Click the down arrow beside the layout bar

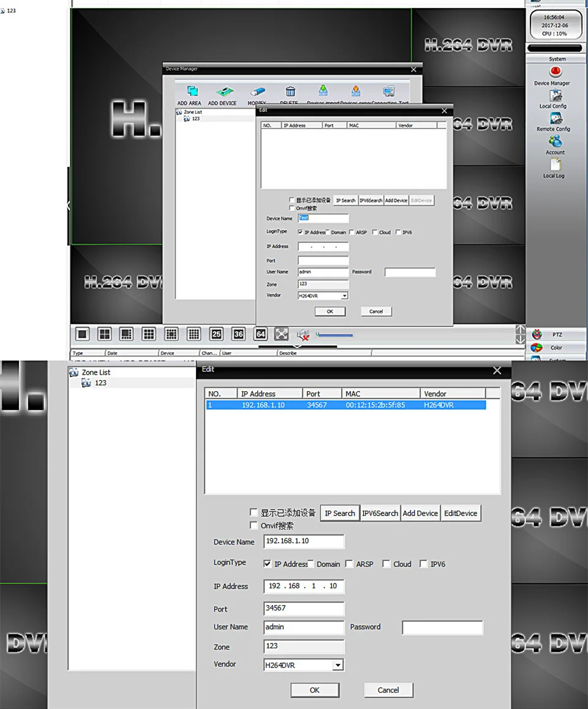click(520, 340)
